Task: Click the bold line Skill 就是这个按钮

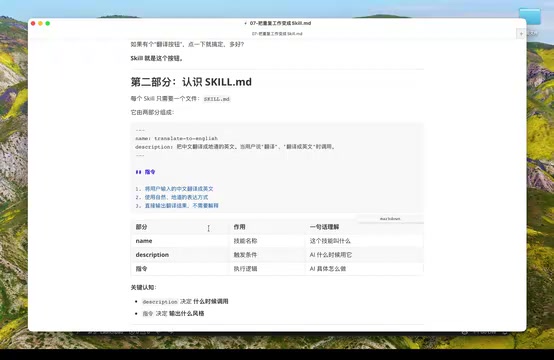Action: [x=157, y=58]
